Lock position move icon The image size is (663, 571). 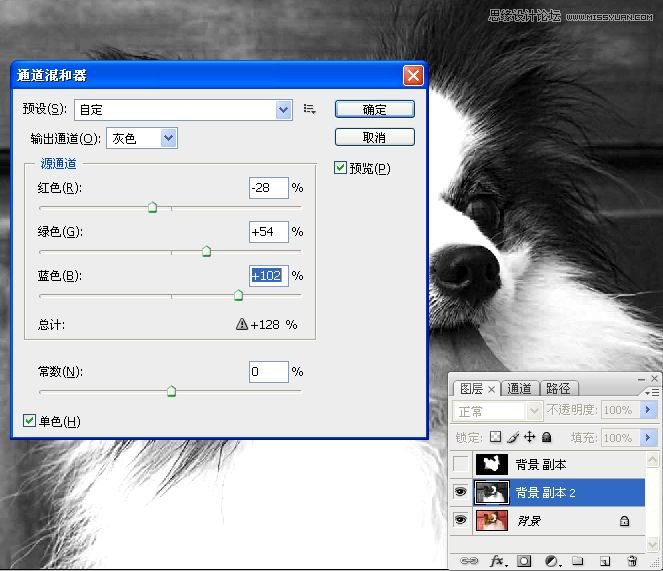[529, 437]
